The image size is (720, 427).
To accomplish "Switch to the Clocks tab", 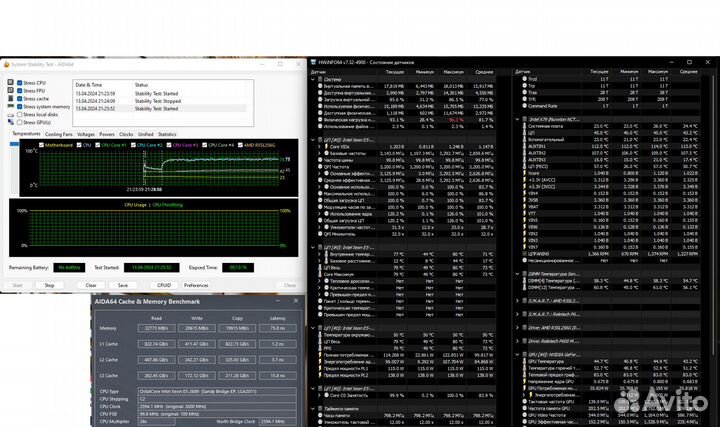I will tap(126, 135).
